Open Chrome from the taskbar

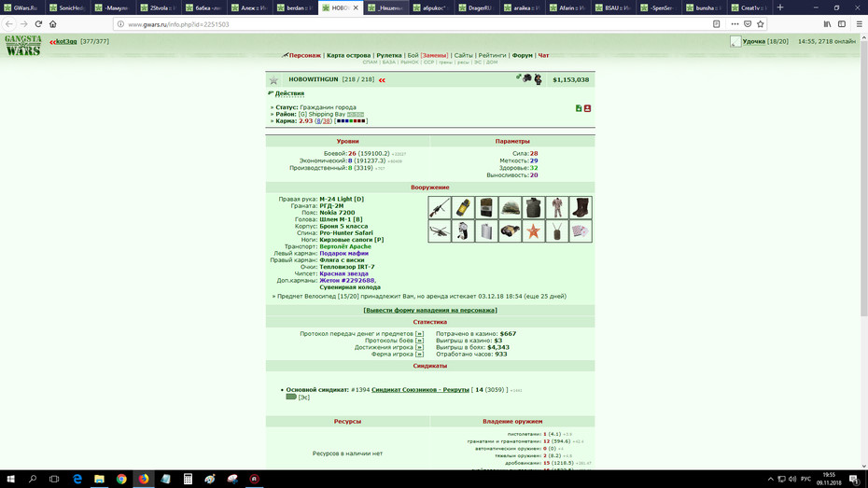(121, 480)
